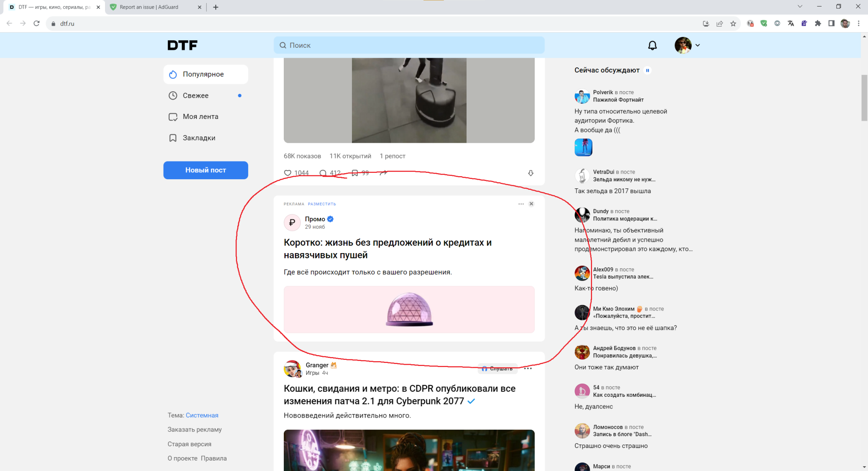
Task: Pause the 'Сейчас обсуждают' live feed
Action: coord(648,70)
